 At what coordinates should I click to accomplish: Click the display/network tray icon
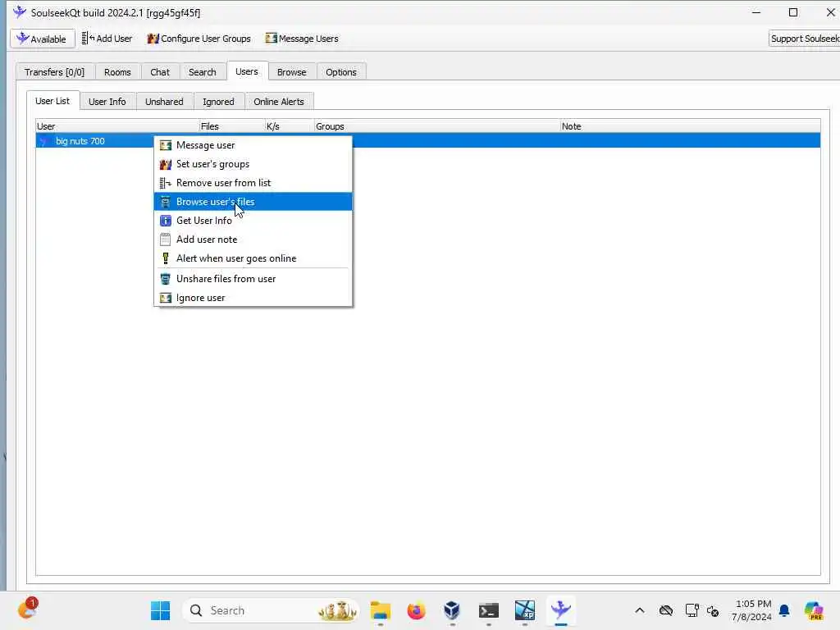point(692,610)
